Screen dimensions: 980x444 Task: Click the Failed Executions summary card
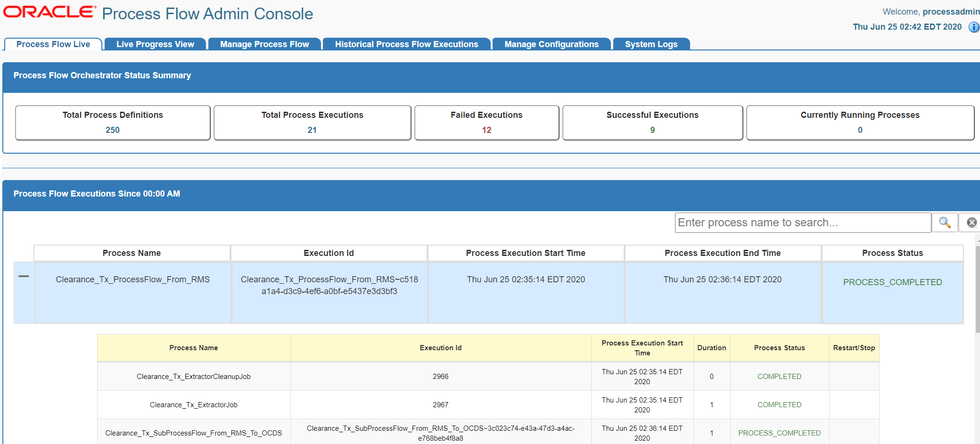coord(486,122)
